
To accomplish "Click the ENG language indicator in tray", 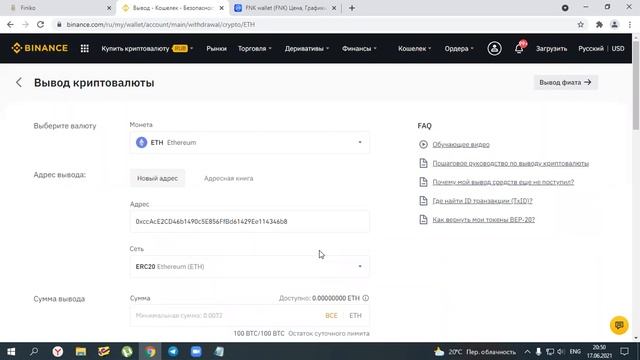I will 575,351.
